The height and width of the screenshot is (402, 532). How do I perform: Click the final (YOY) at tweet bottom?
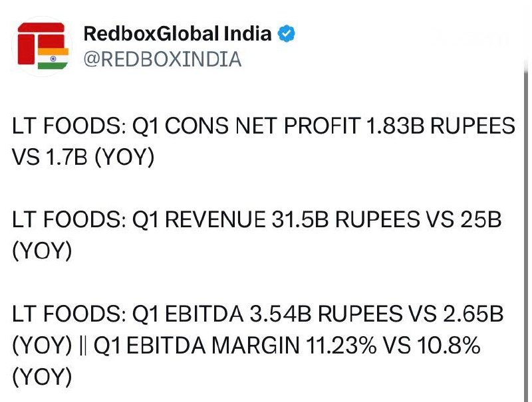tap(42, 377)
